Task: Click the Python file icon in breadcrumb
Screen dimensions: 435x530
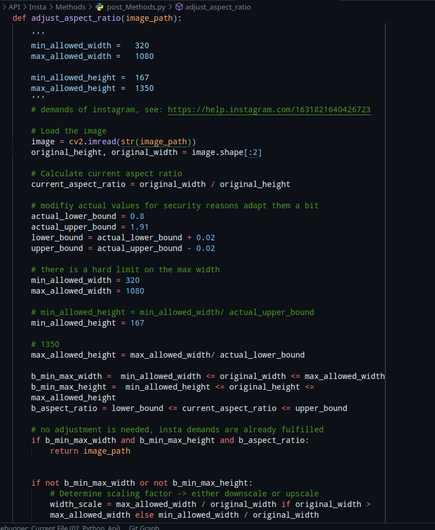Action: (99, 7)
